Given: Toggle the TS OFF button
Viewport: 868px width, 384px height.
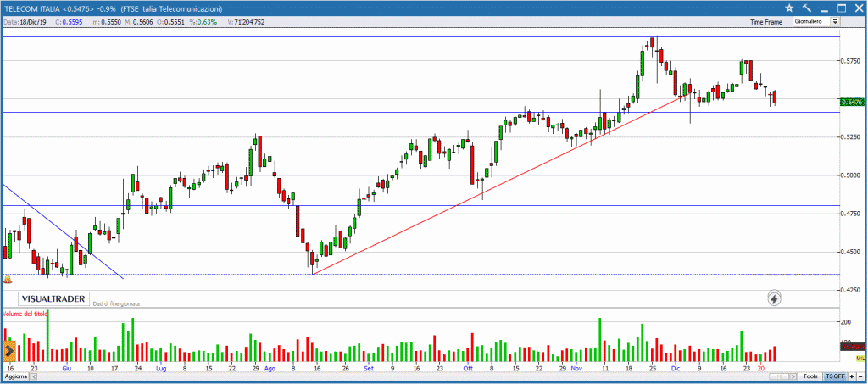Looking at the screenshot, I should (835, 376).
